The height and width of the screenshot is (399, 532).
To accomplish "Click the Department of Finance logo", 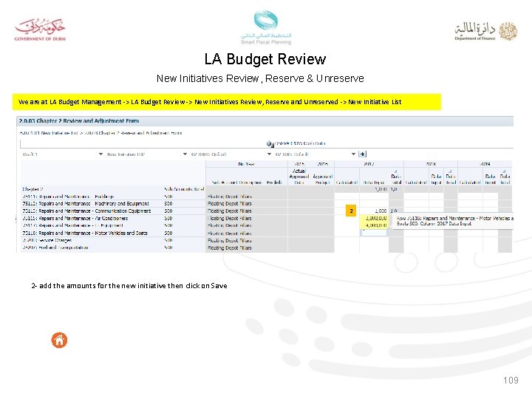I will coord(485,31).
